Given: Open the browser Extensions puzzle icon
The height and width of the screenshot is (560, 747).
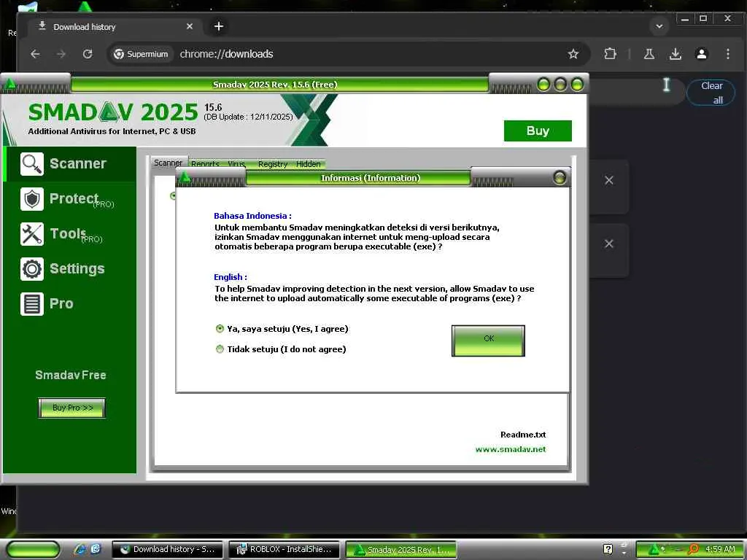Looking at the screenshot, I should 611,54.
